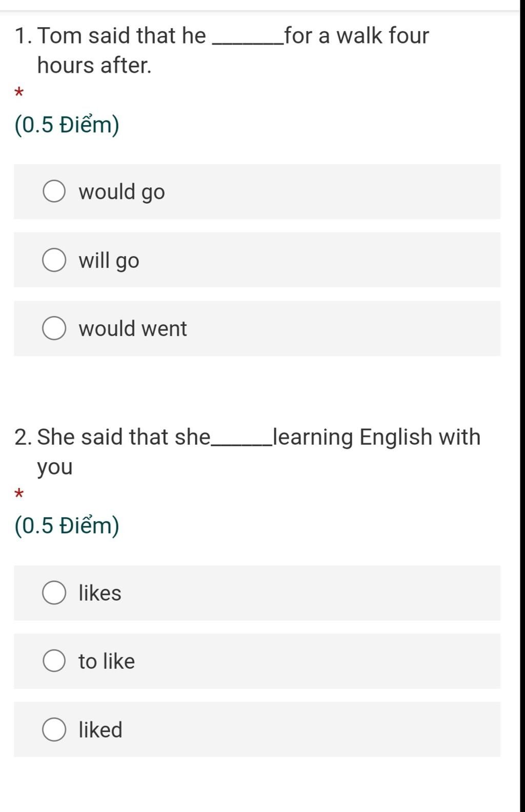Click the first '(0.5 Điểm)' points label
The height and width of the screenshot is (812, 525).
67,125
